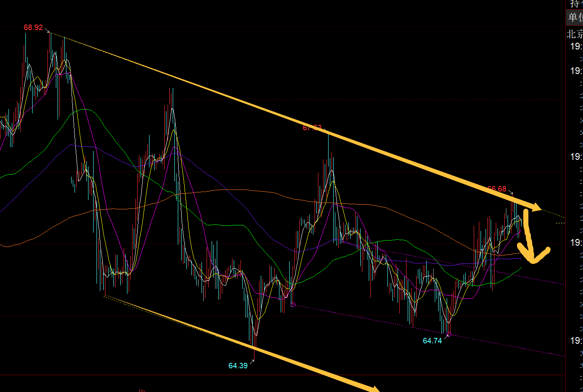Image resolution: width=583 pixels, height=392 pixels.
Task: Select the magenta anchor circle near 64.74
Action: coord(449,334)
